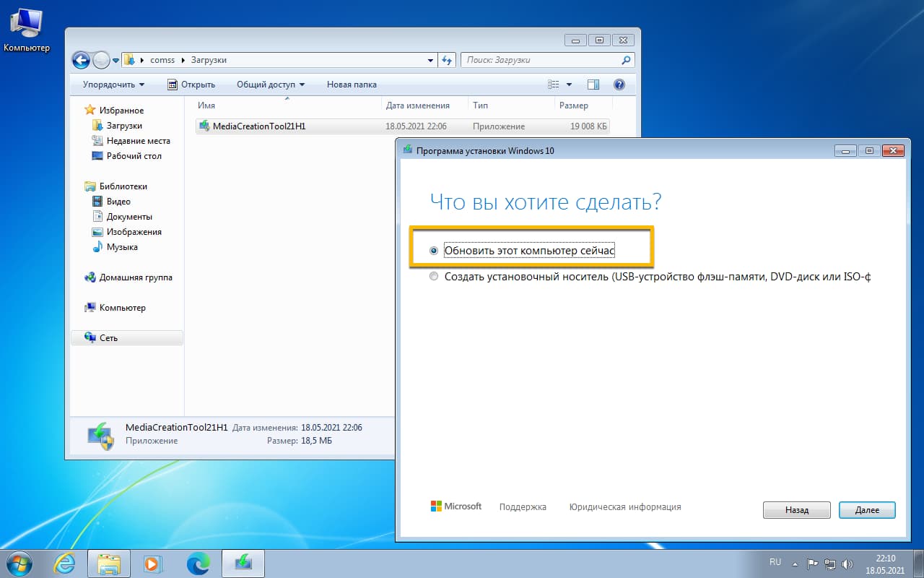
Task: Click the Explorer help question-mark icon
Action: click(619, 84)
